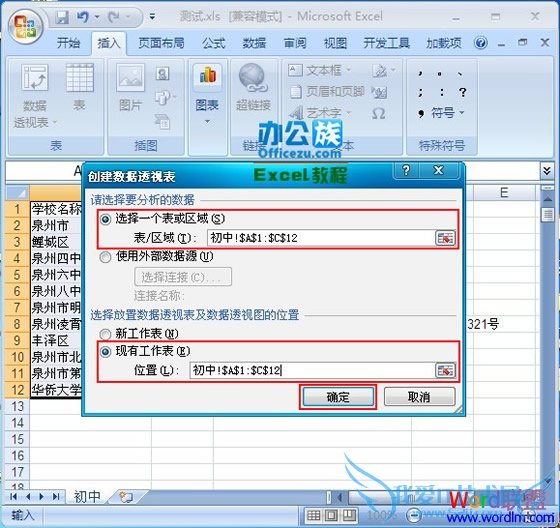This screenshot has width=560, height=528.
Task: Click the Excel Help question mark icon
Action: coord(481,43)
